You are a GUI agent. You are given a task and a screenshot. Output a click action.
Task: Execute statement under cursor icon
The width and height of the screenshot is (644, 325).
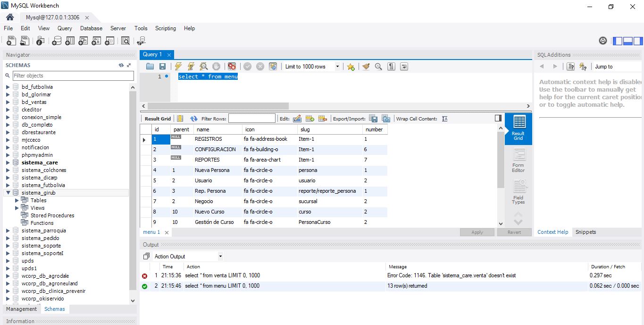(191, 67)
